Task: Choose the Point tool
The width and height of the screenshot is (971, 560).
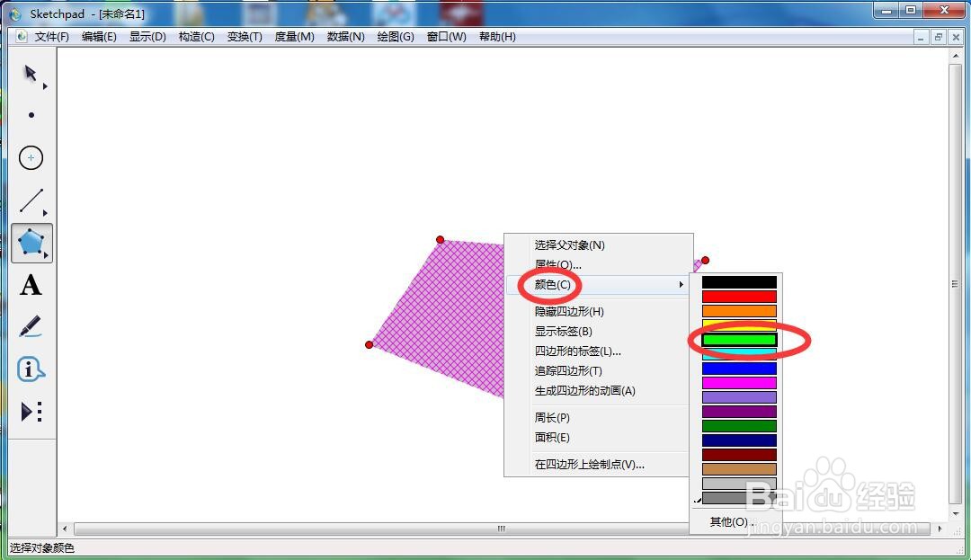Action: pyautogui.click(x=31, y=114)
